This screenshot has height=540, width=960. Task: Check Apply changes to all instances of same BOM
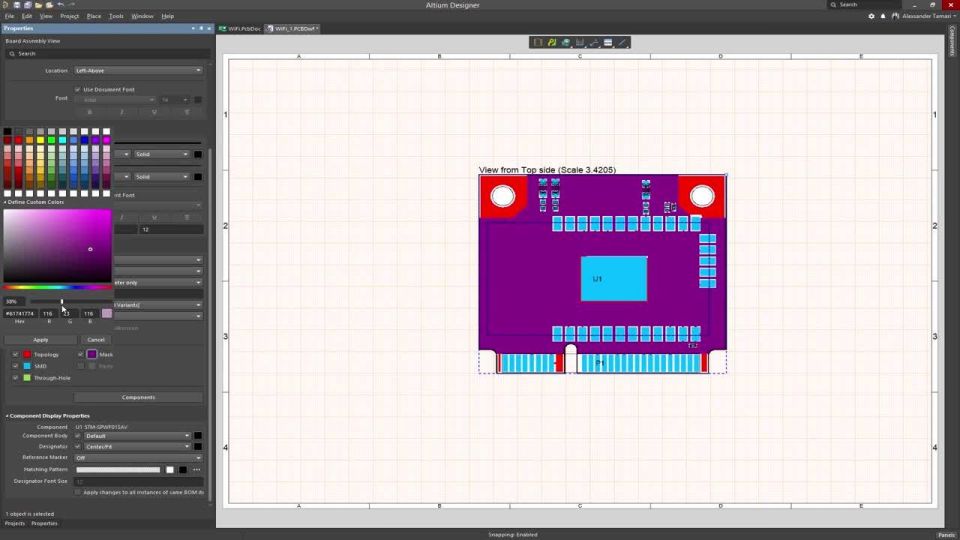78,492
